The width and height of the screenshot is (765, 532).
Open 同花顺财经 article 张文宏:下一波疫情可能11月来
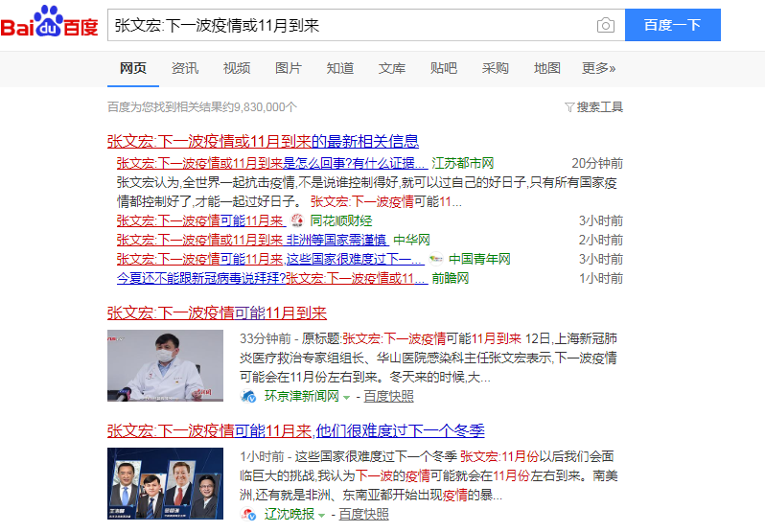coord(201,220)
